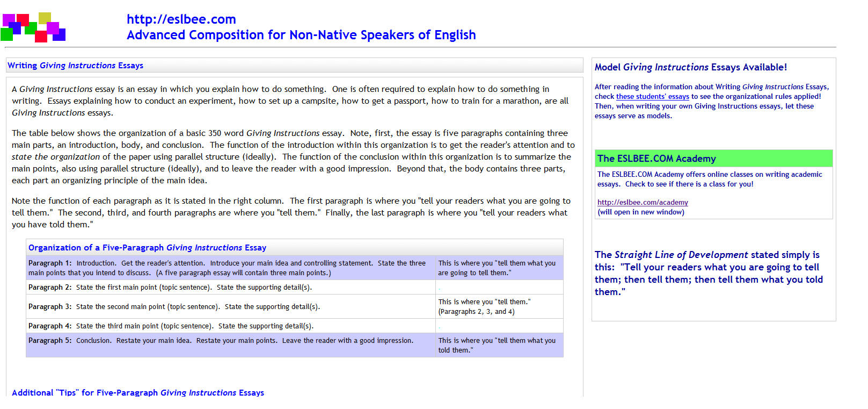868x409 pixels.
Task: Click the "Straight Line of Development" sidebar text
Action: 681,255
